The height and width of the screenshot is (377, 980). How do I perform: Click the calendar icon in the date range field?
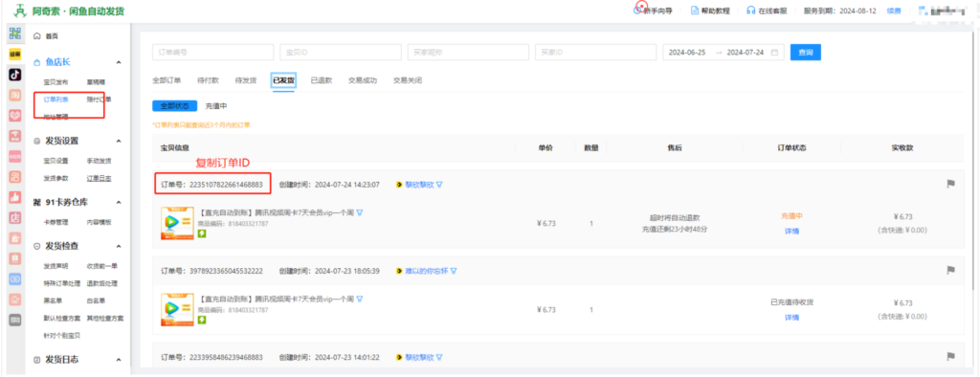coord(774,53)
